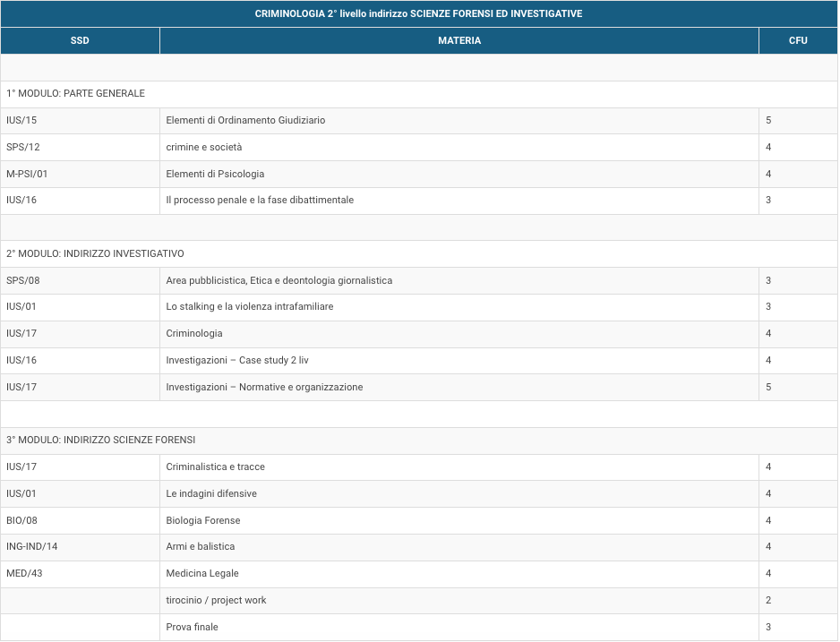This screenshot has height=642, width=840.
Task: Select 'tirocinio / project work' cell
Action: (459, 600)
